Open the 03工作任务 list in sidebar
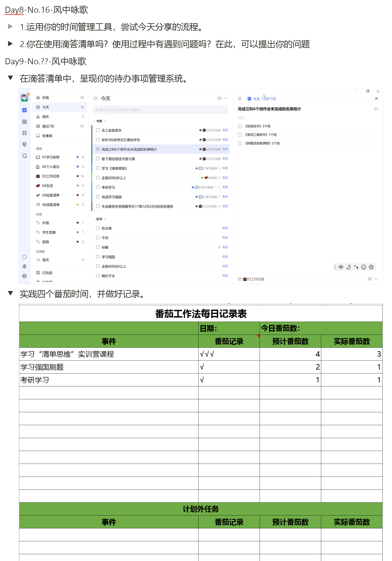Image resolution: width=392 pixels, height=561 pixels. [60, 176]
